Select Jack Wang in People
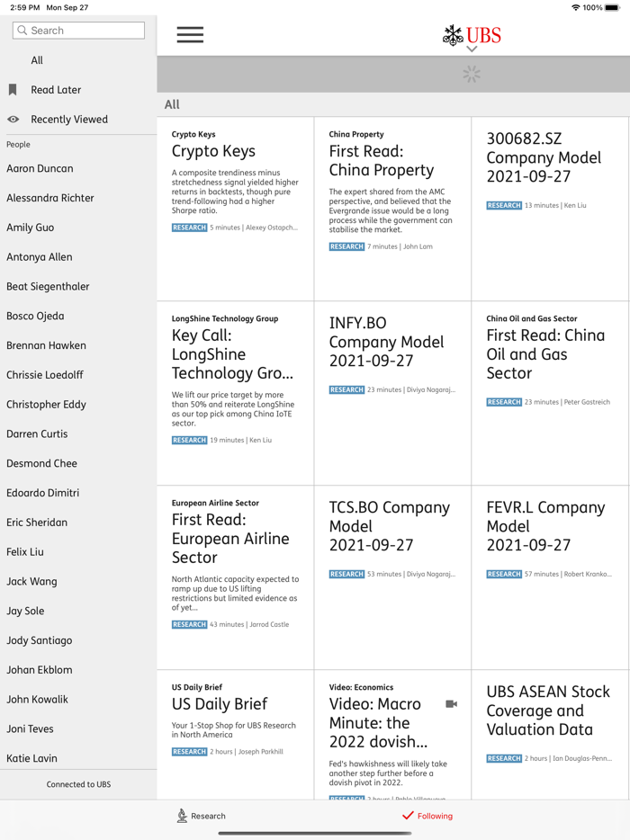This screenshot has height=840, width=630. click(x=31, y=581)
